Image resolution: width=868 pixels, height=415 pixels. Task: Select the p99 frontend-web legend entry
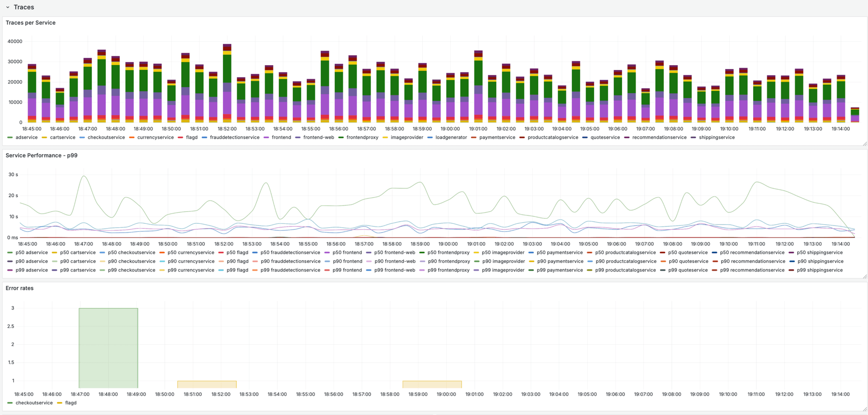[x=395, y=270]
